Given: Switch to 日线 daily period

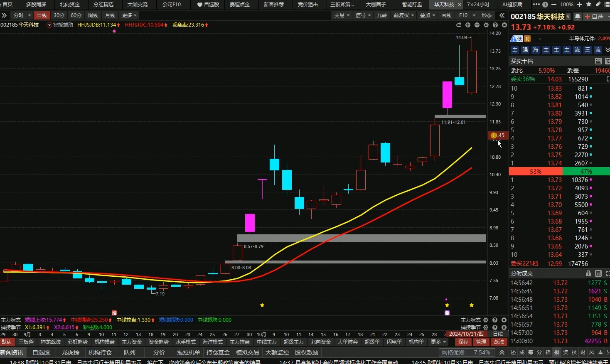Looking at the screenshot, I should point(42,15).
